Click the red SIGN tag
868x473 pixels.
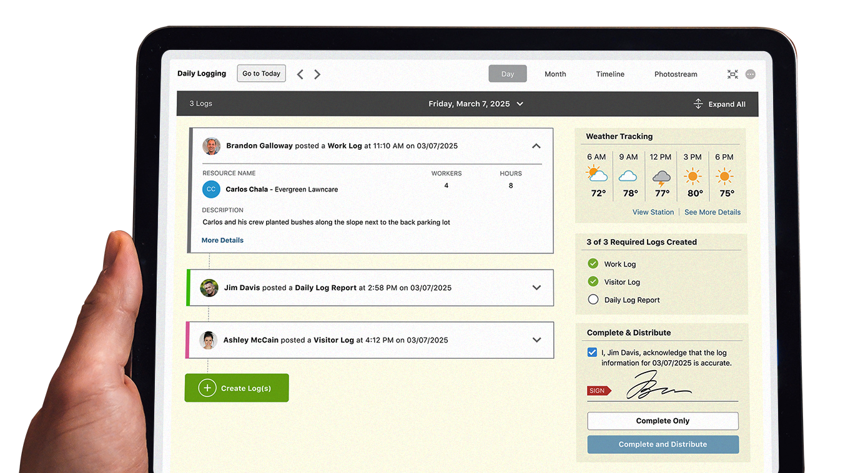pyautogui.click(x=598, y=391)
